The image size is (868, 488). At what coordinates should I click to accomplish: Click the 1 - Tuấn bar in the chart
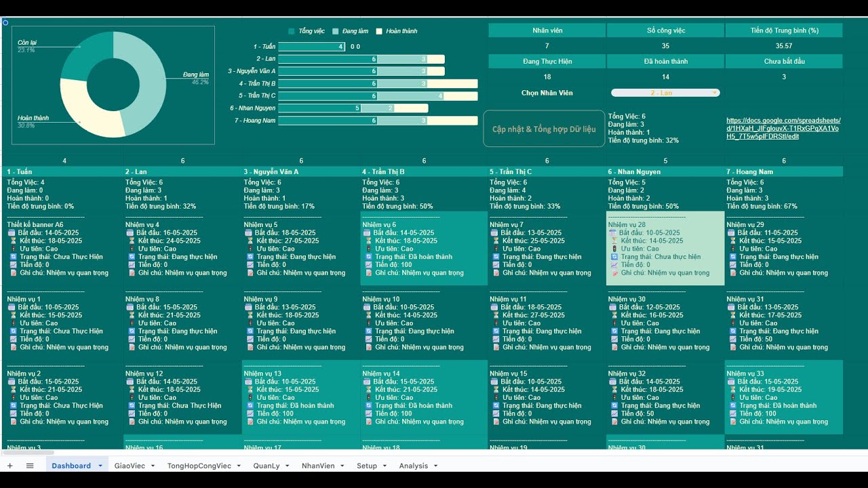tap(311, 47)
